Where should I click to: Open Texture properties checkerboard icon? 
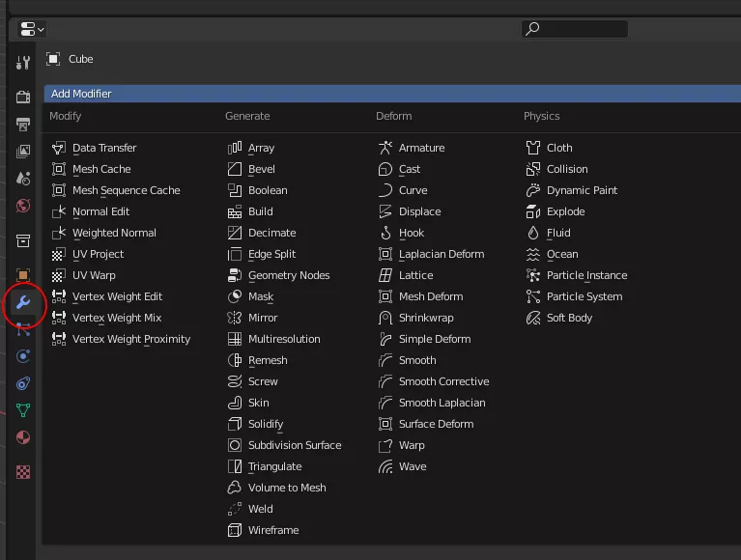[23, 472]
